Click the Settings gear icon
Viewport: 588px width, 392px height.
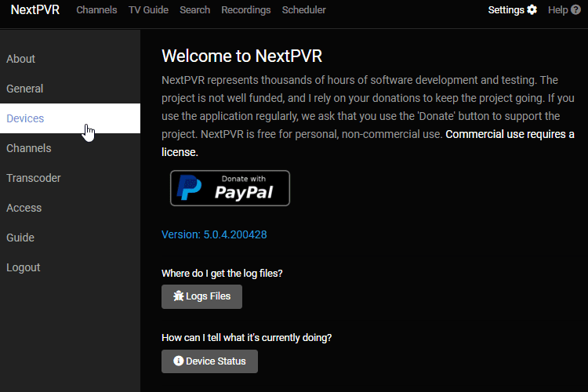532,9
